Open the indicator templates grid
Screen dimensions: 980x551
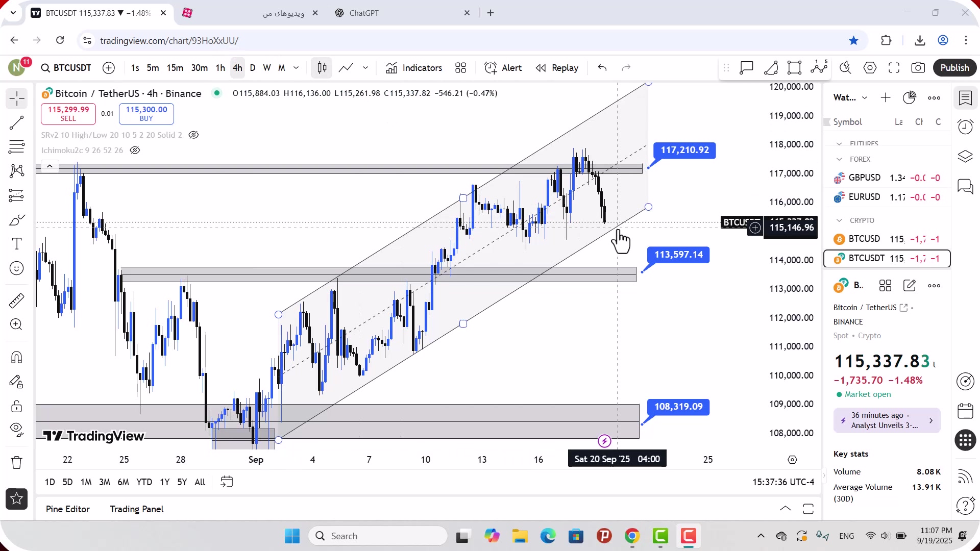point(461,68)
